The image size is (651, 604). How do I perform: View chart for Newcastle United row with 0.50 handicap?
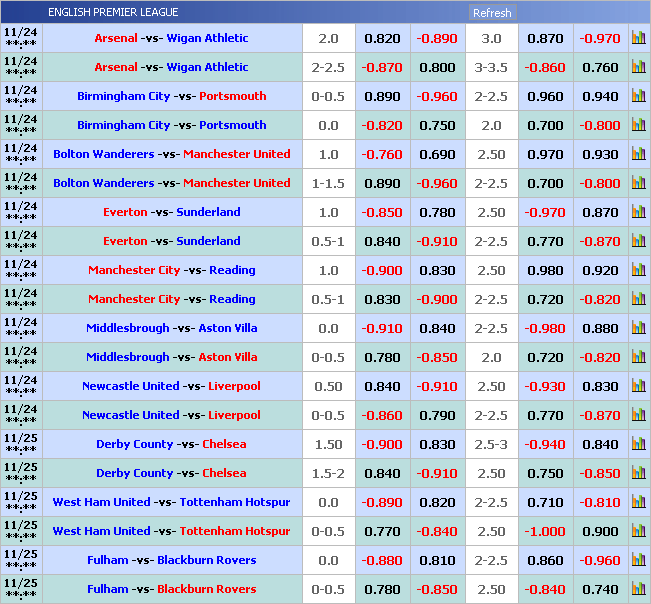point(638,386)
